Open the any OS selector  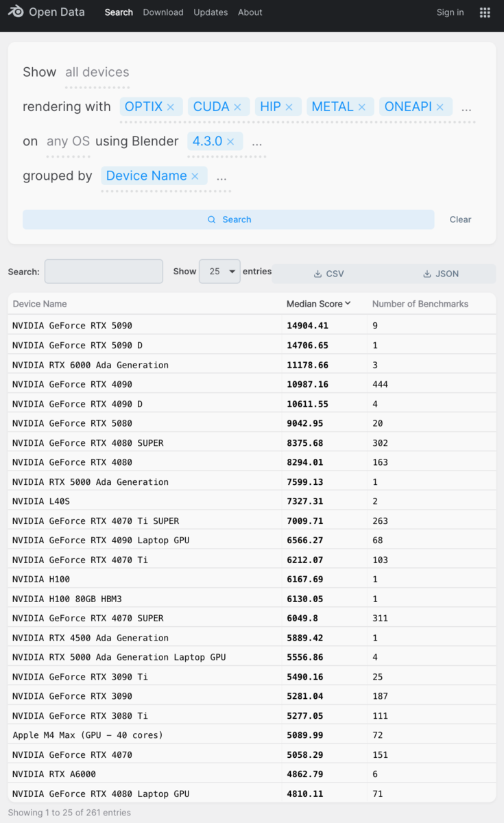click(68, 141)
